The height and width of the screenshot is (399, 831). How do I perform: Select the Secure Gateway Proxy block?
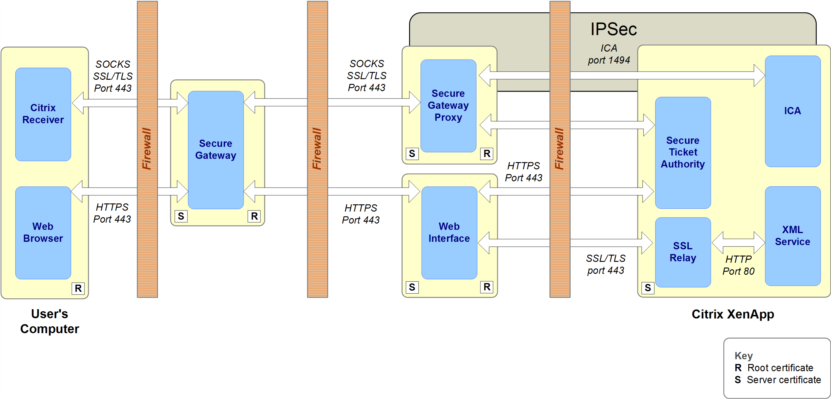[x=448, y=106]
